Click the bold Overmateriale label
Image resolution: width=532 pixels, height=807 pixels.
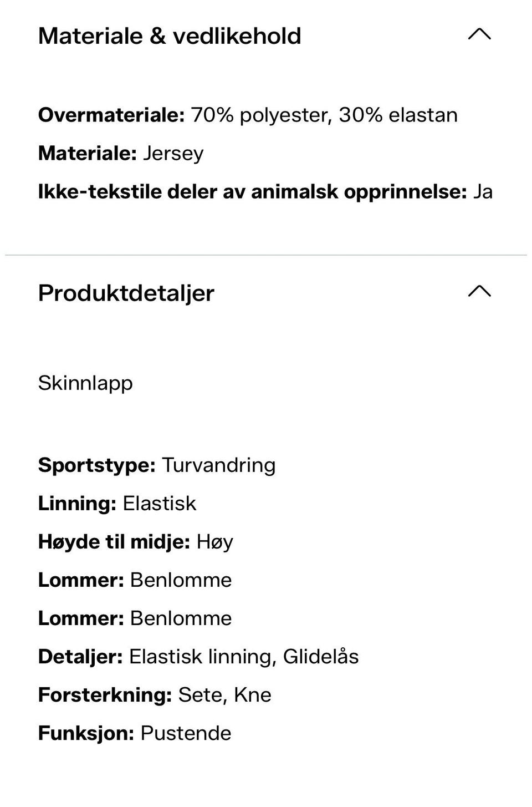(x=111, y=115)
